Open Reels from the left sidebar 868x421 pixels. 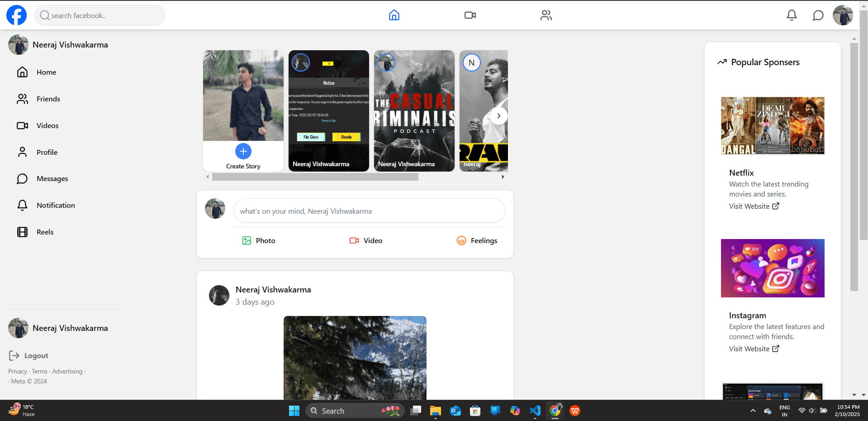(x=45, y=232)
